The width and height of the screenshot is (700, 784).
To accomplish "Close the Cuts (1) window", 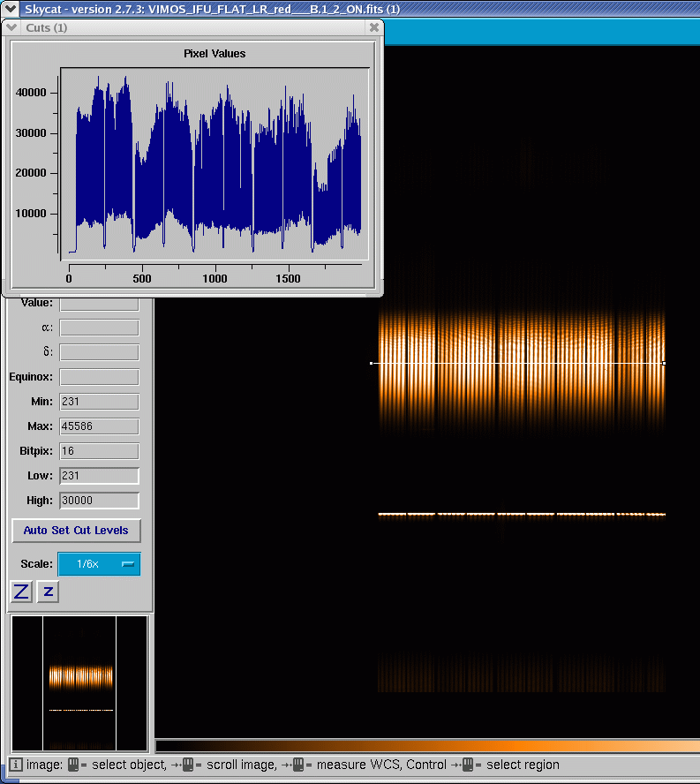I will coord(374,27).
